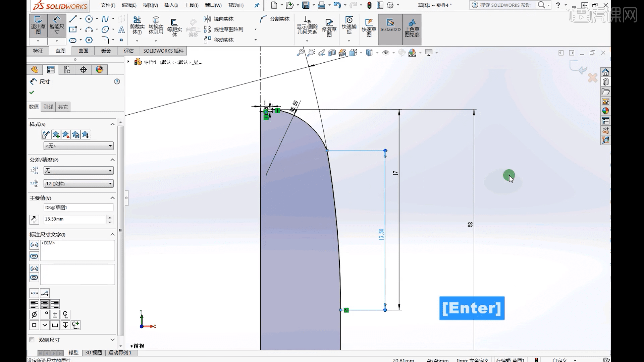Click Linear Sketch Pattern (线性草图阵列)

point(223,29)
